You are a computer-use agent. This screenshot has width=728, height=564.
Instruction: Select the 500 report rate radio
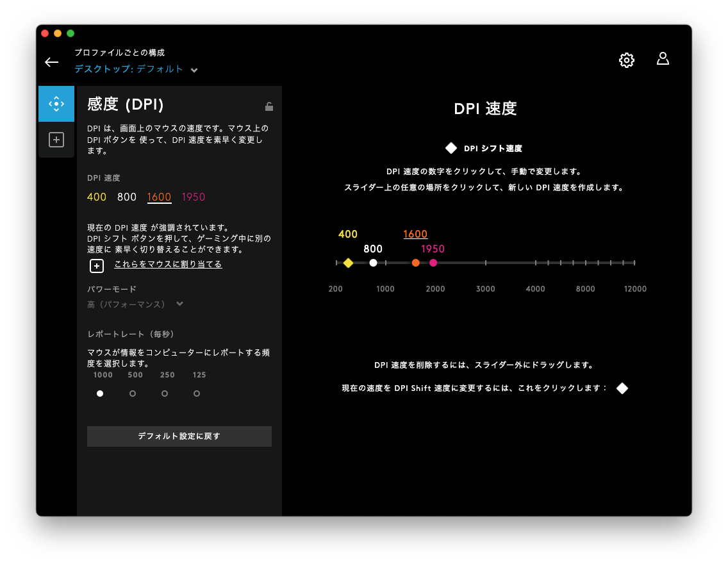pos(132,393)
